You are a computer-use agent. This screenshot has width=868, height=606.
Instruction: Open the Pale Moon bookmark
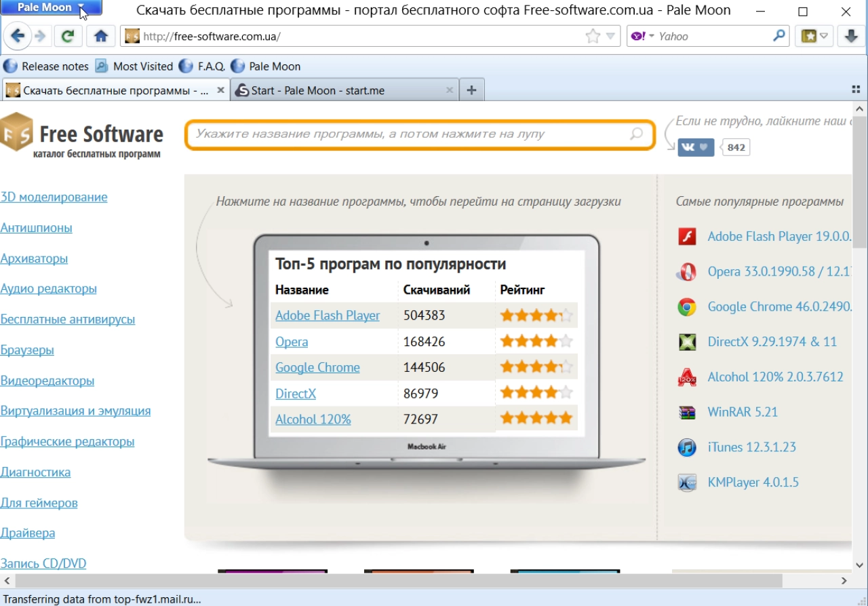tap(266, 67)
